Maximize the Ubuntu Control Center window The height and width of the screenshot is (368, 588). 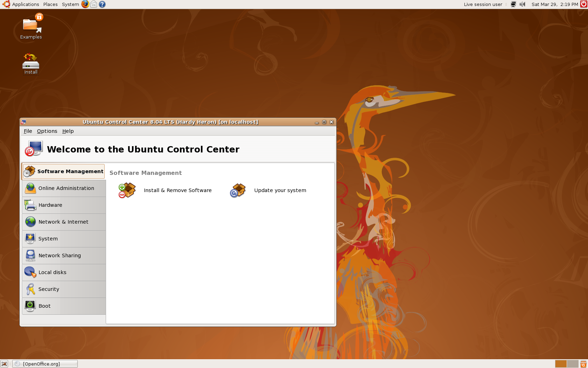324,122
